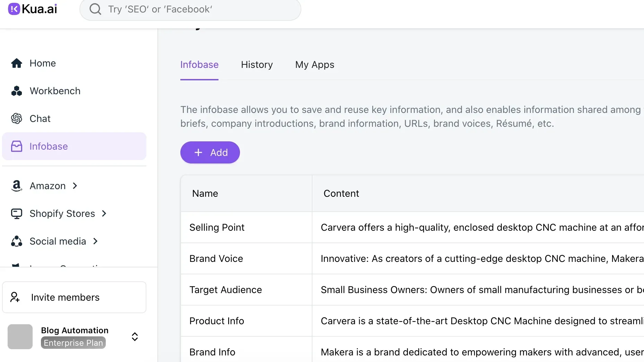Switch to the History tab
644x362 pixels.
click(x=257, y=65)
